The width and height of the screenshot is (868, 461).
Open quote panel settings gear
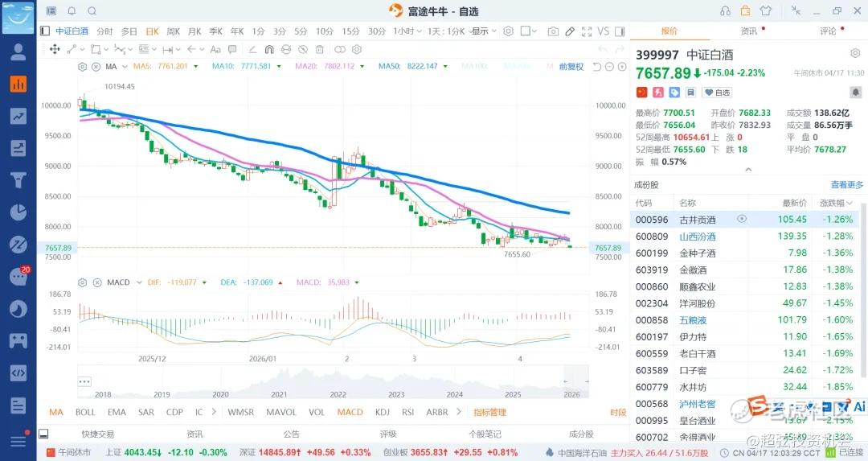click(x=855, y=53)
